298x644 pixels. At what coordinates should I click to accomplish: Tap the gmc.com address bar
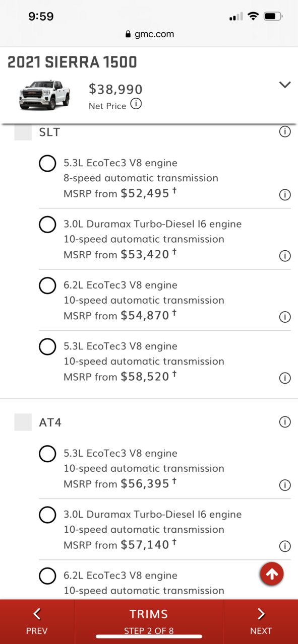coord(149,34)
